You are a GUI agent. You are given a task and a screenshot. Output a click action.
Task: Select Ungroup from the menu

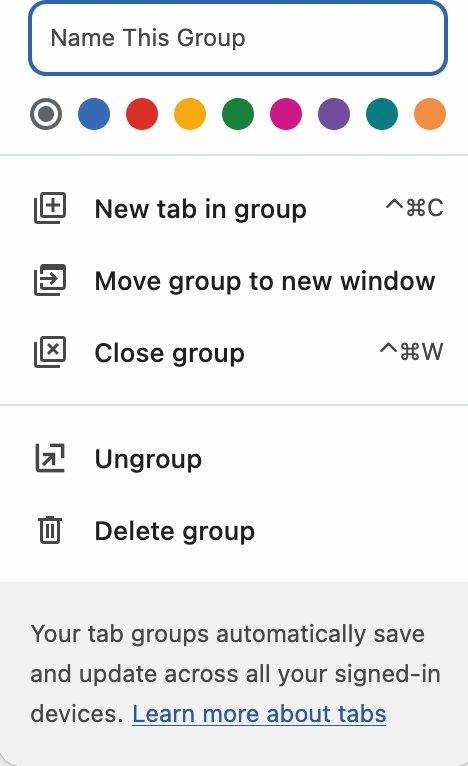tap(234, 459)
